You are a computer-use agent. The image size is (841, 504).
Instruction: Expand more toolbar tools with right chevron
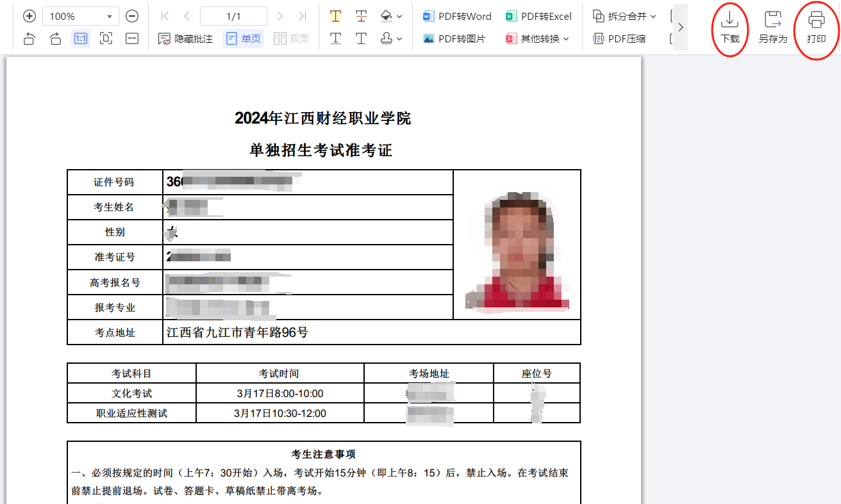pyautogui.click(x=681, y=27)
